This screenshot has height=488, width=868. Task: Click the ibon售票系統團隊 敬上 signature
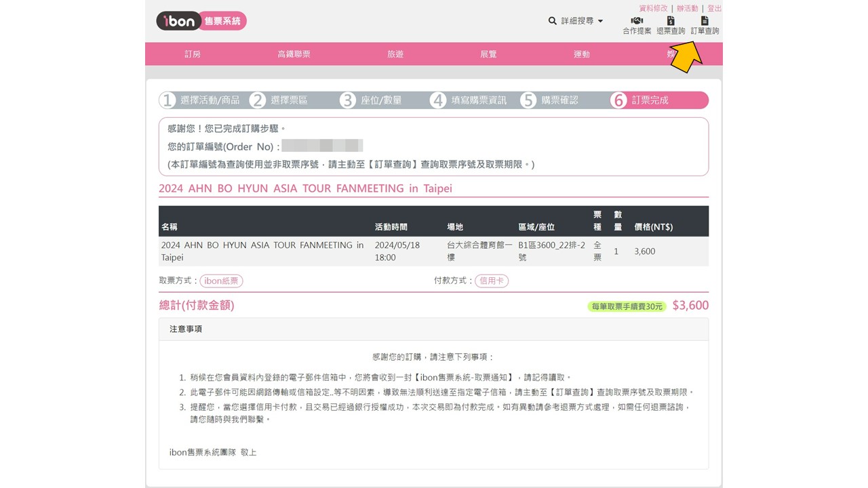point(213,452)
